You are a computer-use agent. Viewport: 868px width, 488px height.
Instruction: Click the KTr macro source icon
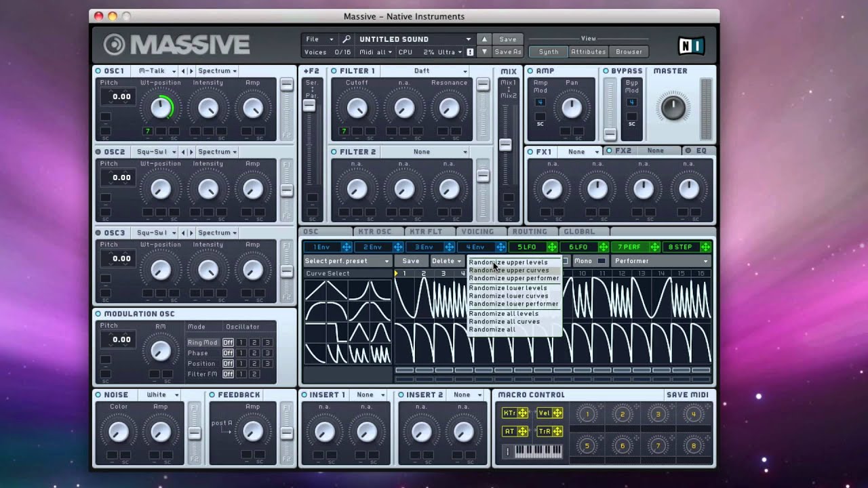pyautogui.click(x=515, y=413)
